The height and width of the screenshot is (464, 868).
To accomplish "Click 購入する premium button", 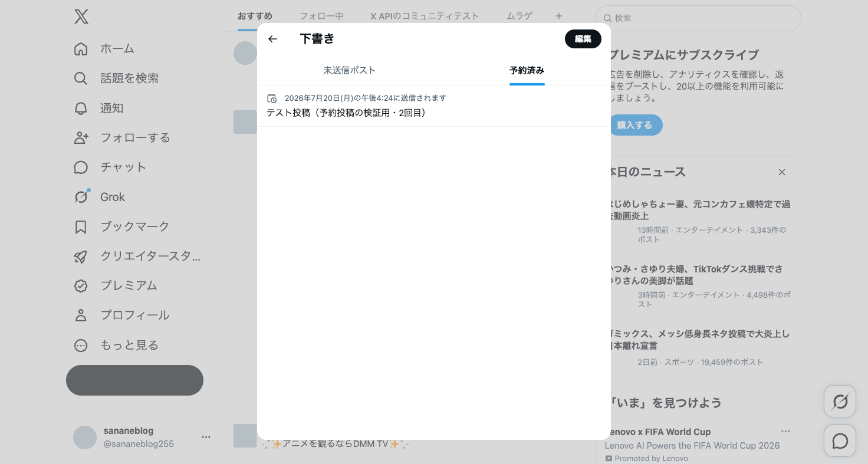I will click(x=634, y=125).
